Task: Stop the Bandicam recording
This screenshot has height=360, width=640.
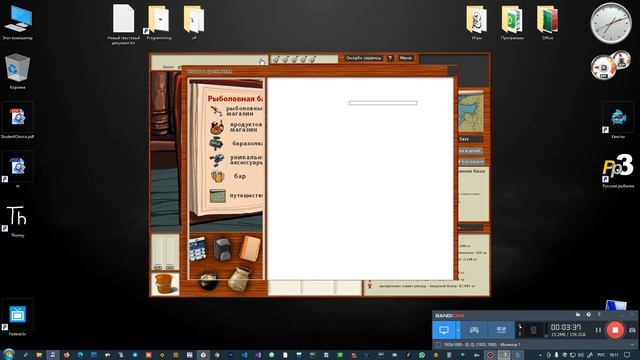Action: (615, 330)
